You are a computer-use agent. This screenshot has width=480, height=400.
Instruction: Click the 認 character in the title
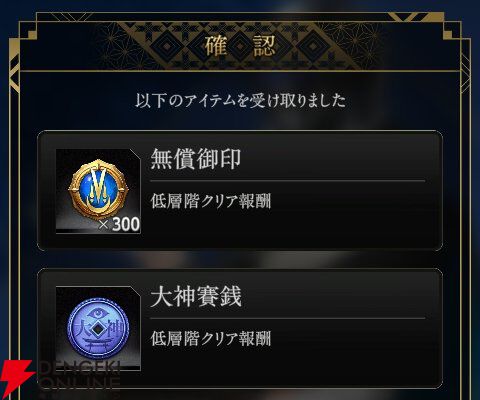[x=264, y=46]
